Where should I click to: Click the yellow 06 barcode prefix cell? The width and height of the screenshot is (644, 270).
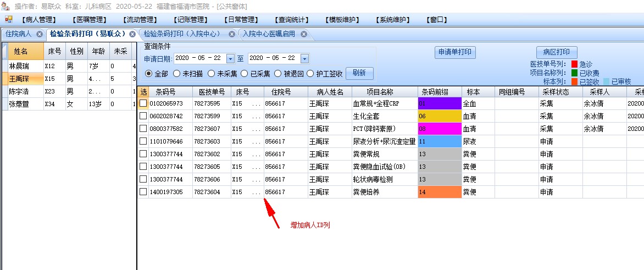pyautogui.click(x=440, y=116)
